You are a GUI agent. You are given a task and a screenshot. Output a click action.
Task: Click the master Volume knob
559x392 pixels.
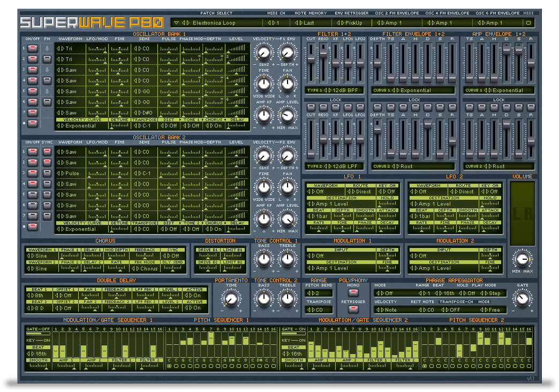click(x=522, y=259)
